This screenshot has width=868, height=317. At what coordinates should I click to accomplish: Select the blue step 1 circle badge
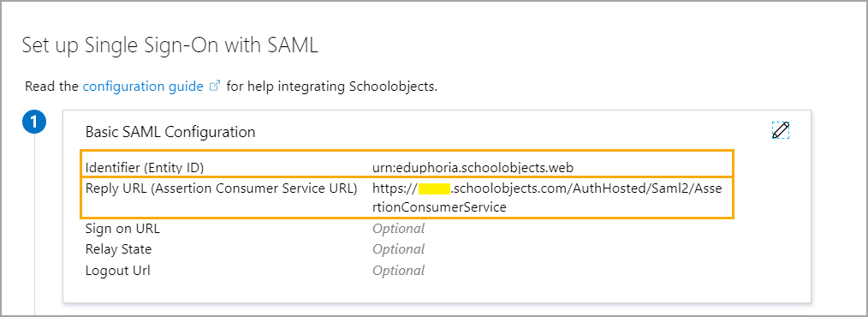pyautogui.click(x=33, y=123)
